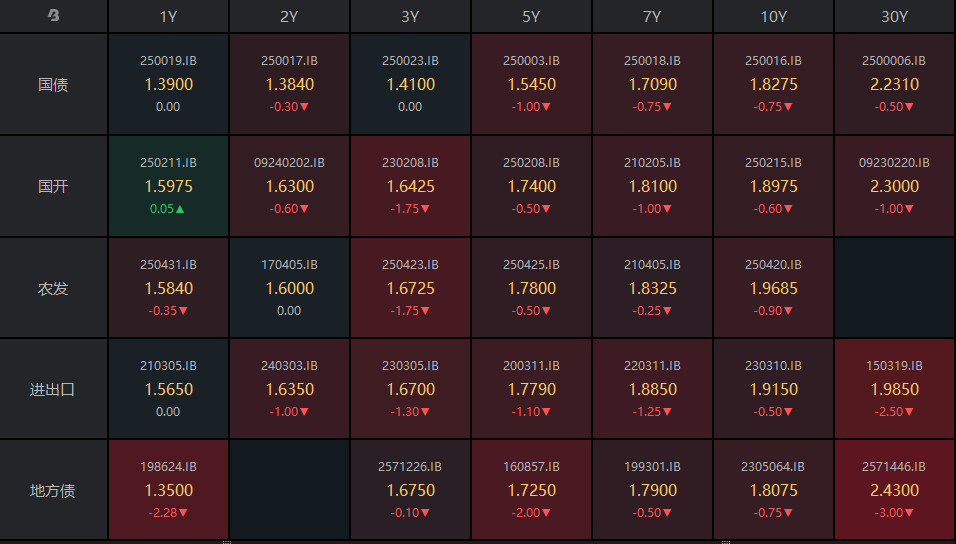Click the 1.7790 yield in 进出口 5Y
The image size is (956, 544).
click(531, 389)
